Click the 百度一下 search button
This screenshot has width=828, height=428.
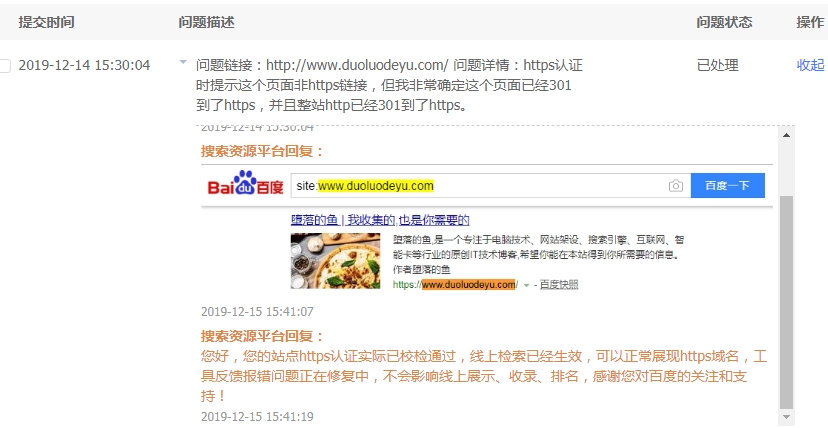pos(728,186)
